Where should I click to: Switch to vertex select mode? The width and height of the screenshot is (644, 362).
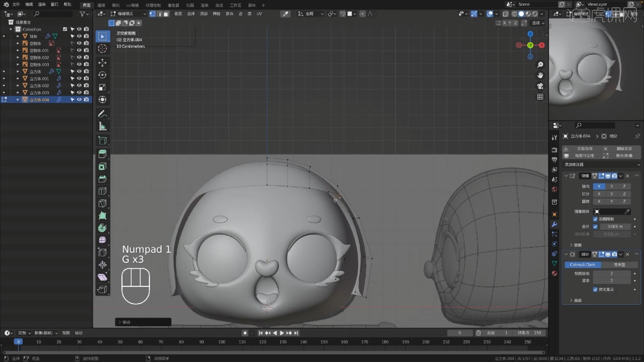[153, 14]
